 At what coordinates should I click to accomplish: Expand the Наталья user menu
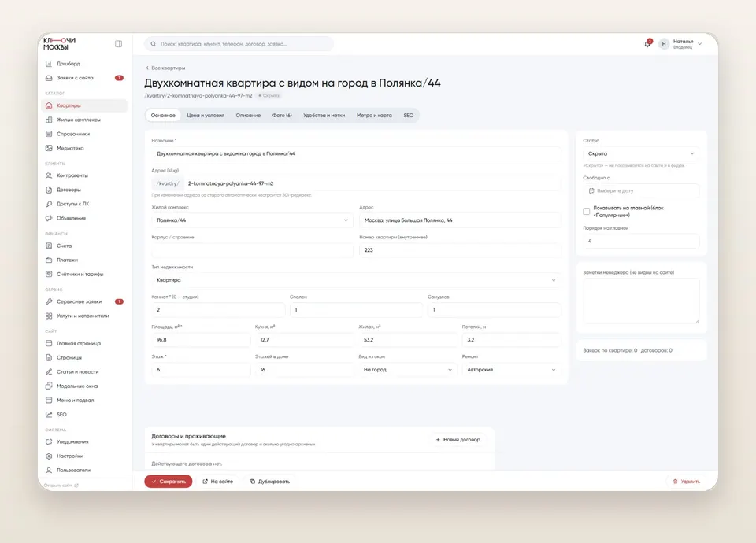(680, 44)
